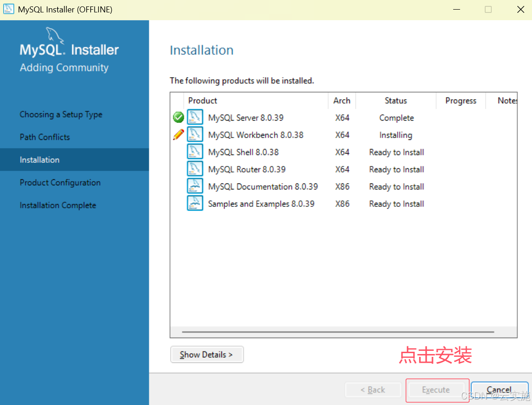Viewport: 532px width, 405px height.
Task: Select the MySQL Documentation 8.0.39 row text
Action: pyautogui.click(x=263, y=187)
